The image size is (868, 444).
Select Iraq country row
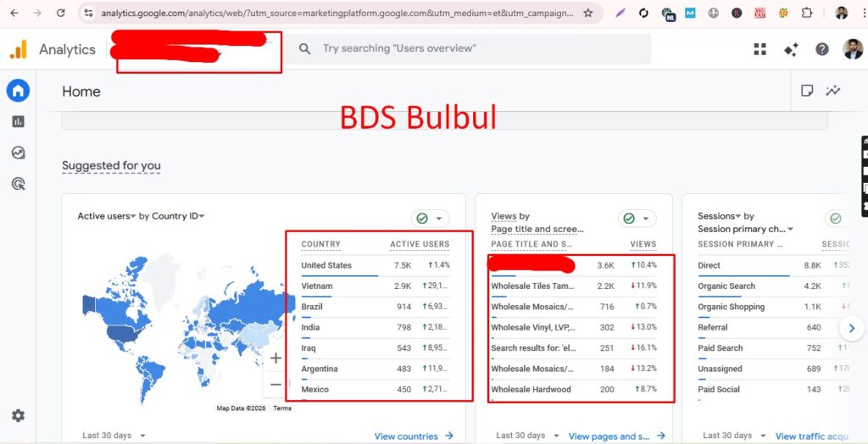[376, 348]
